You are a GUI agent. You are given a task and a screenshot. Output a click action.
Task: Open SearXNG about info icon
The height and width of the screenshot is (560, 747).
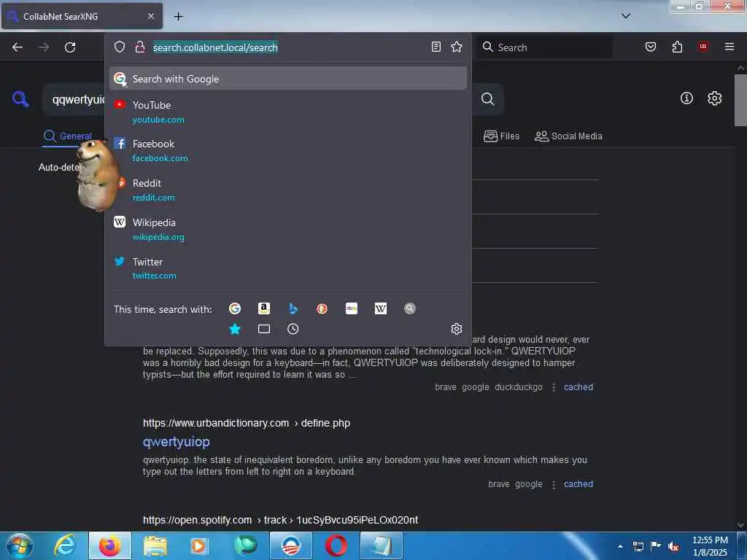[686, 98]
